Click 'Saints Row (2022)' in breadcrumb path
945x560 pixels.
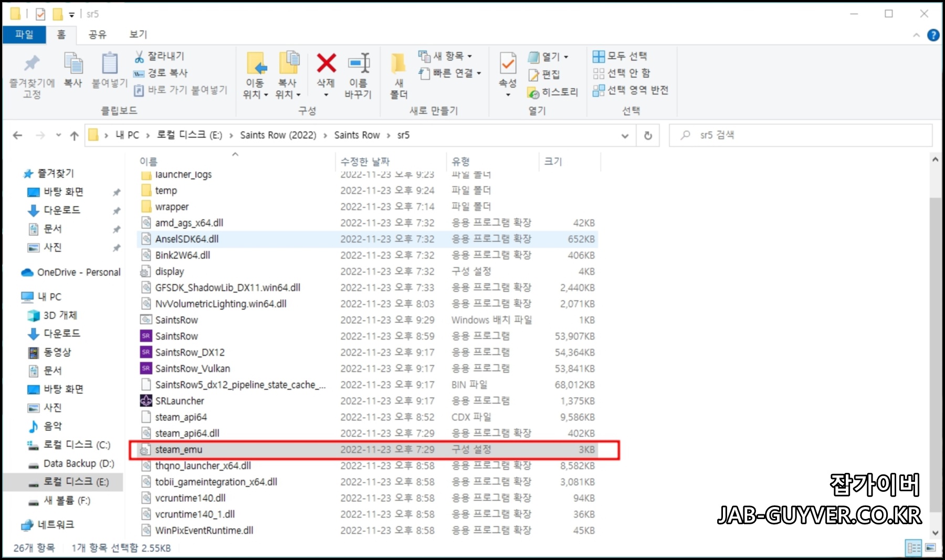pos(278,135)
